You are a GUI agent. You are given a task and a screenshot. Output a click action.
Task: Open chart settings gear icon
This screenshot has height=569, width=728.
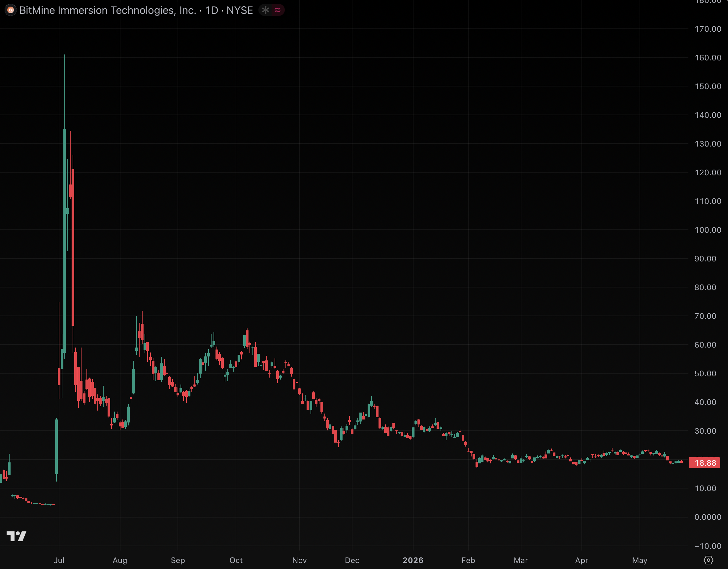pyautogui.click(x=708, y=560)
